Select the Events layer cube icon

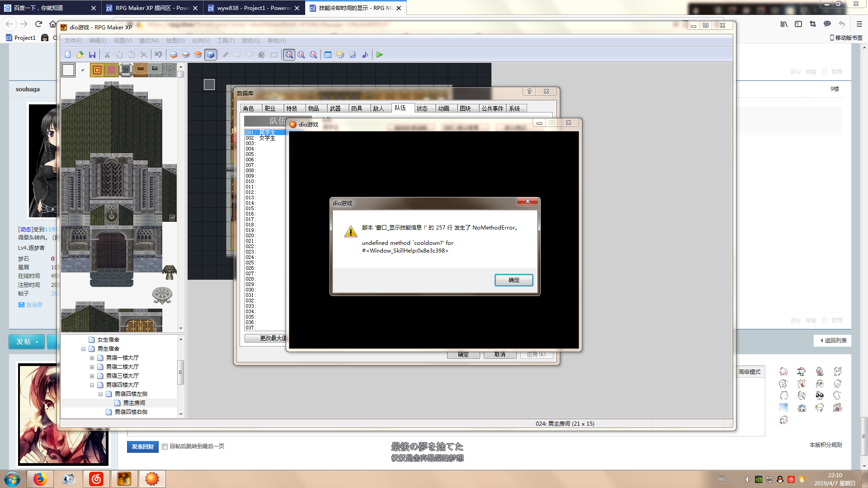tap(210, 55)
